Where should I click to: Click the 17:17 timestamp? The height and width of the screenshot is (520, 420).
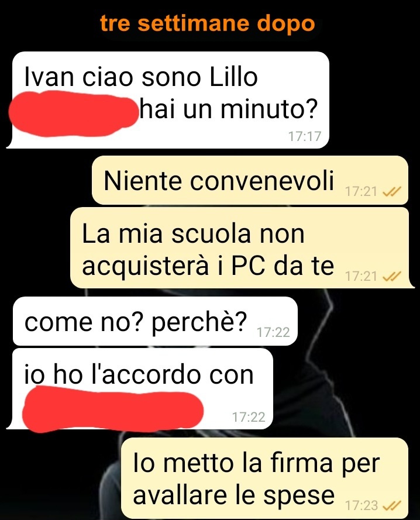pyautogui.click(x=305, y=136)
